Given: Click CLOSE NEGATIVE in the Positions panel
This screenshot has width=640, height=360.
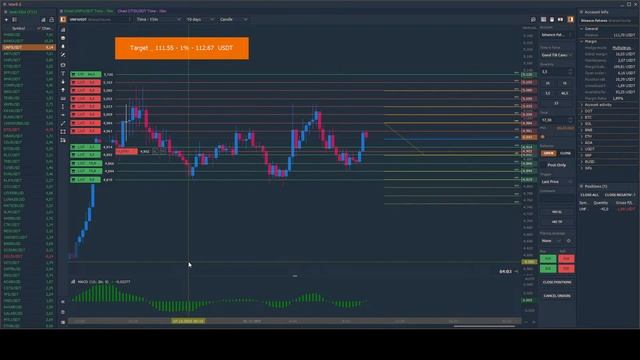Looking at the screenshot, I should coord(619,195).
